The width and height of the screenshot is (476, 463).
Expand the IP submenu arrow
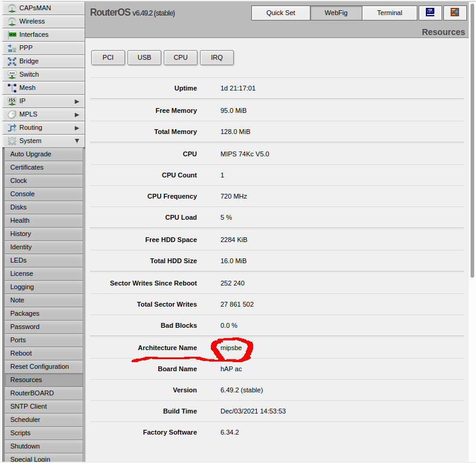[x=77, y=101]
